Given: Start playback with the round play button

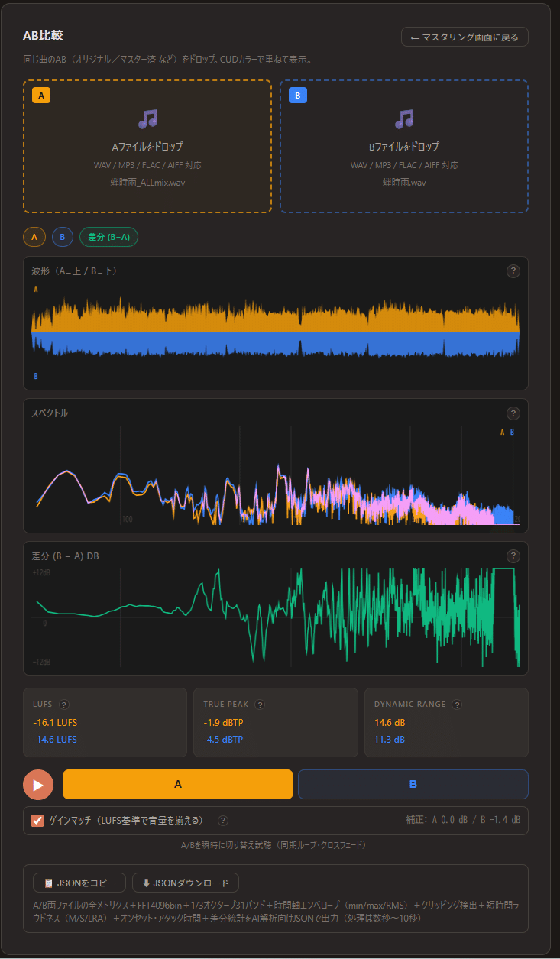Looking at the screenshot, I should click(x=38, y=785).
